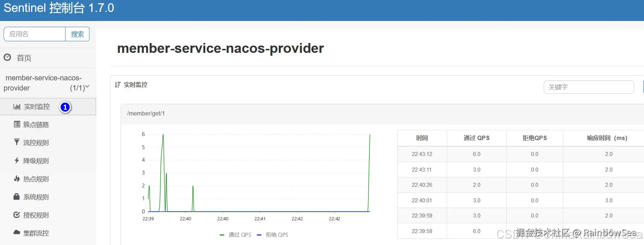
Task: Click the member-service-nacos-provider page heading
Action: coord(220,48)
